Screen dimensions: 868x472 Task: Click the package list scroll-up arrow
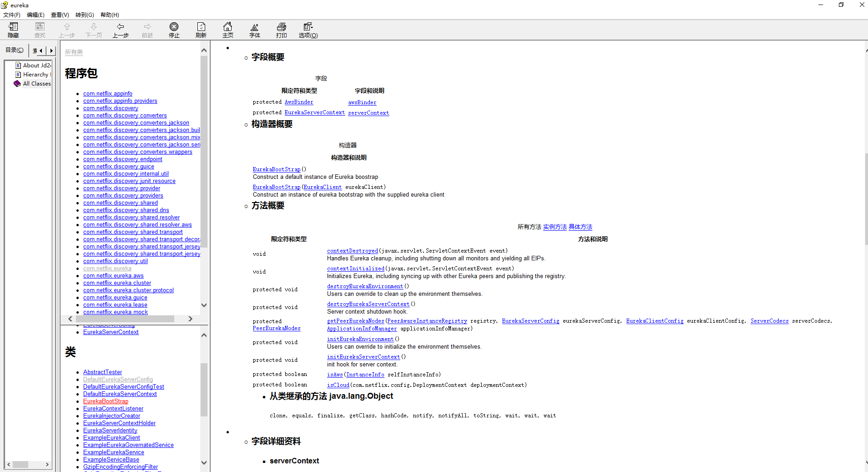204,50
